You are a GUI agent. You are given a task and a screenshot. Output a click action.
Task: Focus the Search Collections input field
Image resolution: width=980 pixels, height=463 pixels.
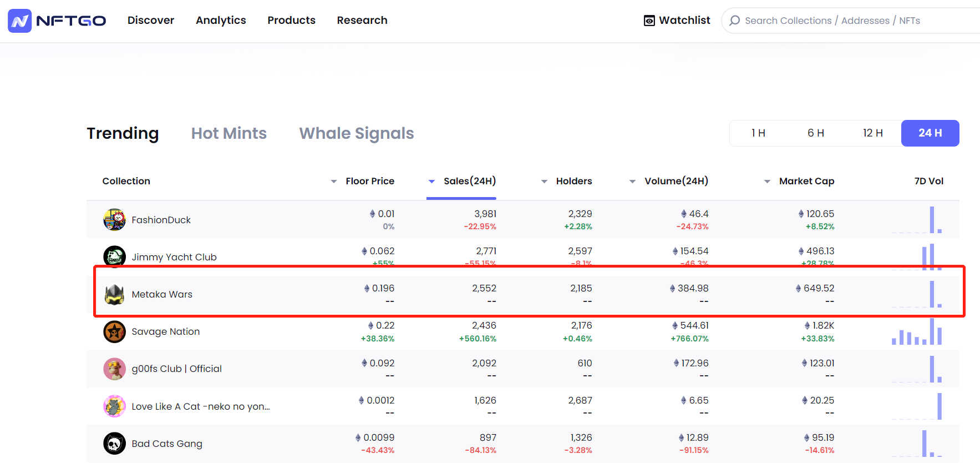(851, 21)
